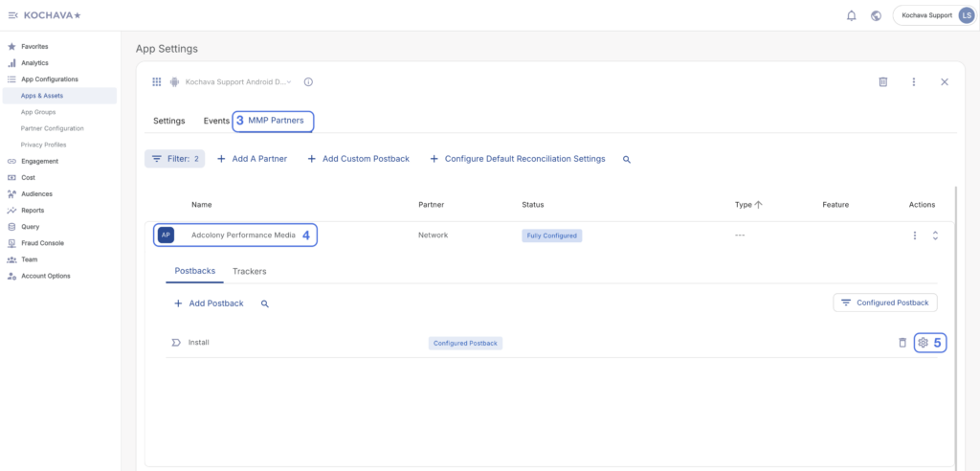Sort by the Type column header

[747, 205]
